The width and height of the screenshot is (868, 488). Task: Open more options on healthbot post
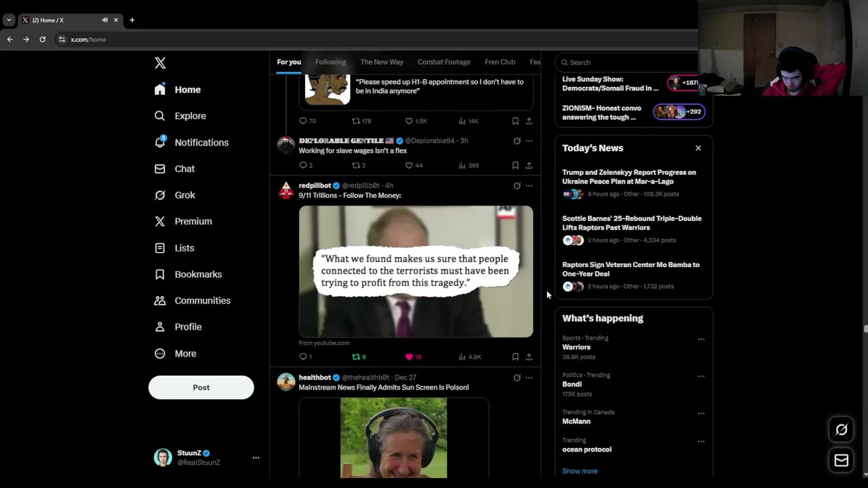(529, 378)
